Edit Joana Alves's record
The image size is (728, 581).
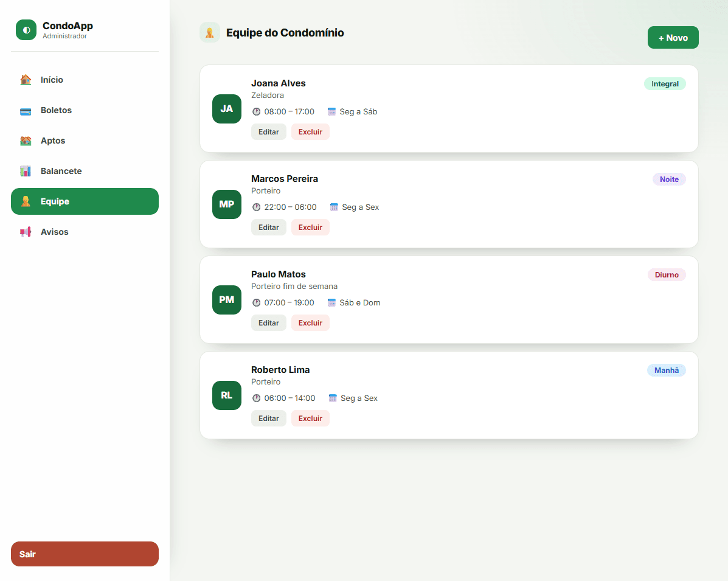click(x=269, y=132)
